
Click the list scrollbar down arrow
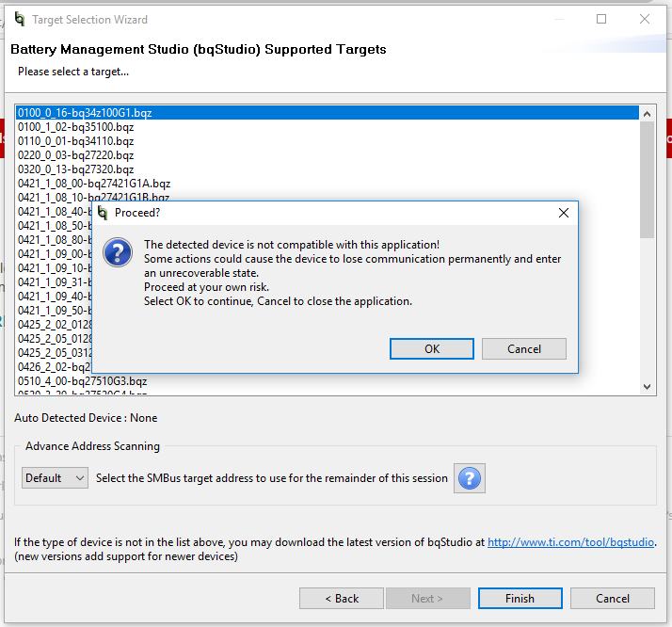[647, 387]
